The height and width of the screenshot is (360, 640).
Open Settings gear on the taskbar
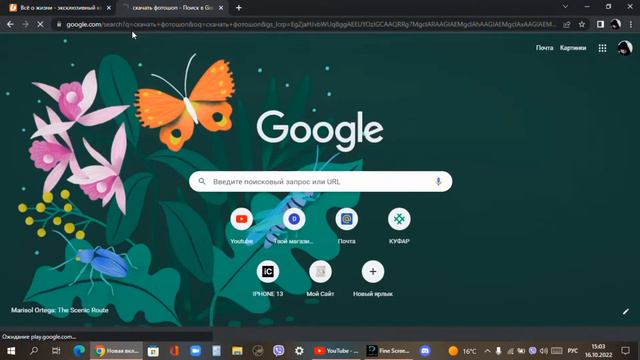(299, 351)
